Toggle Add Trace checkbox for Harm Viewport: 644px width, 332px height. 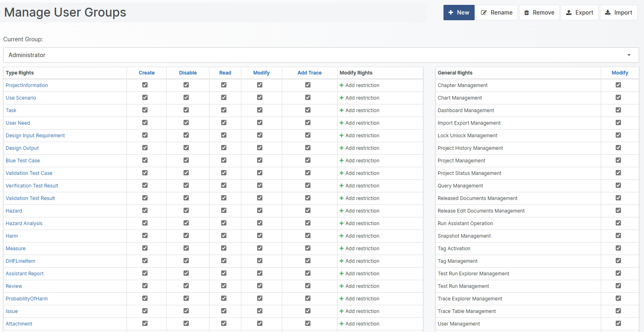coord(308,236)
